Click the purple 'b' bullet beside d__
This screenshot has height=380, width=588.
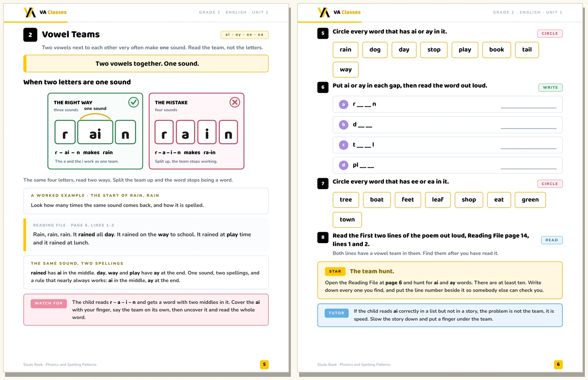[x=344, y=125]
